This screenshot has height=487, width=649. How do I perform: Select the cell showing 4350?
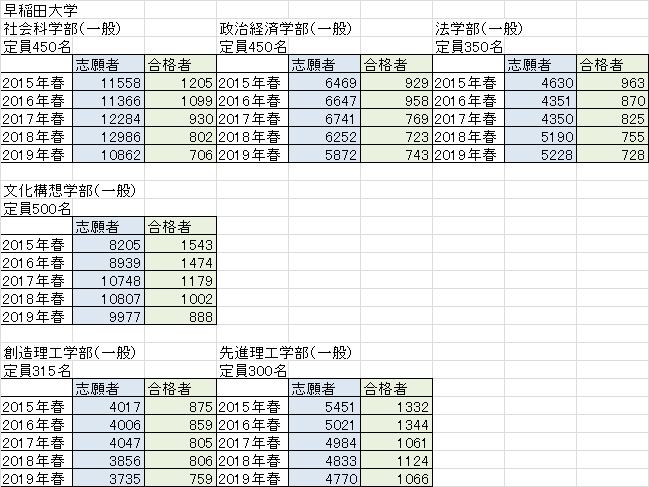(x=541, y=119)
